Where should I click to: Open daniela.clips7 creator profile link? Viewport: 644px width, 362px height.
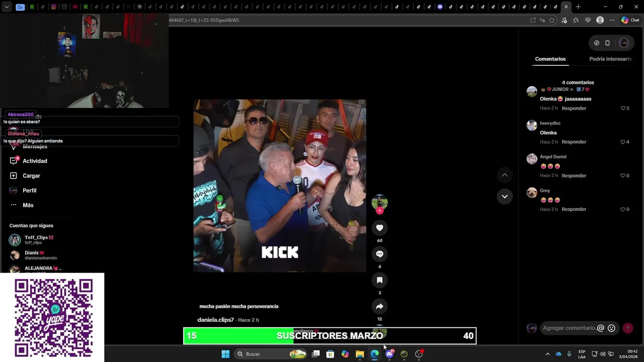[x=215, y=320]
